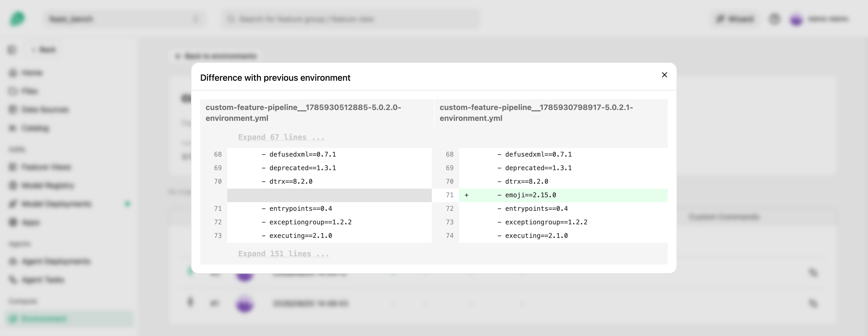Click defusedxml==0.7.1 in left pane
Screen dimensions: 868x336
303,154
